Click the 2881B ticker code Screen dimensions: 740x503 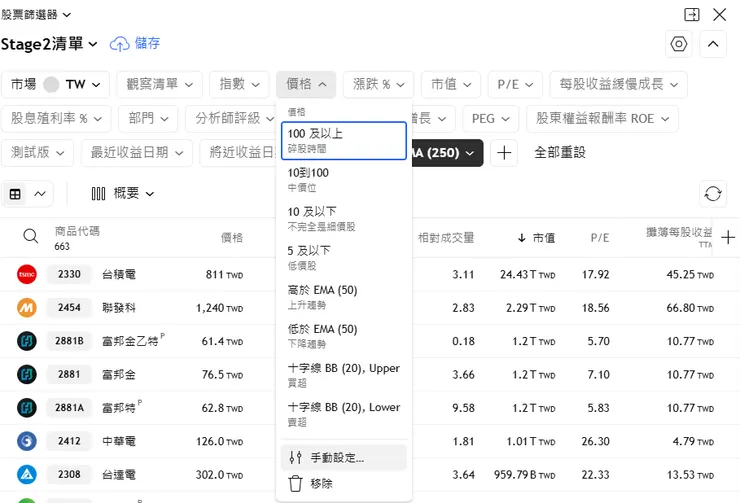click(x=69, y=341)
